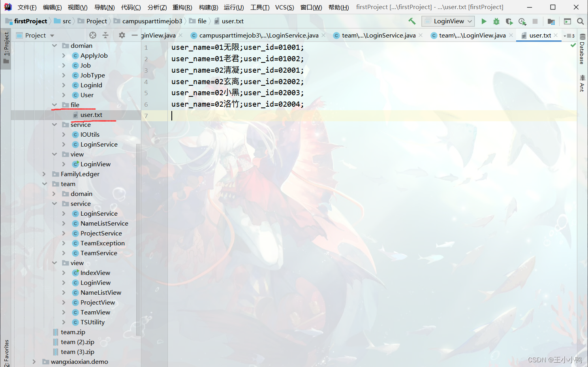Screen dimensions: 588x367
Task: Start debugging with the bug icon
Action: 496,21
